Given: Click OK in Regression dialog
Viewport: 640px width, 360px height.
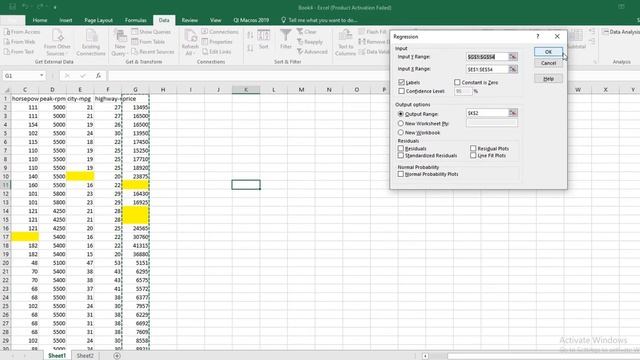Looking at the screenshot, I should point(548,52).
